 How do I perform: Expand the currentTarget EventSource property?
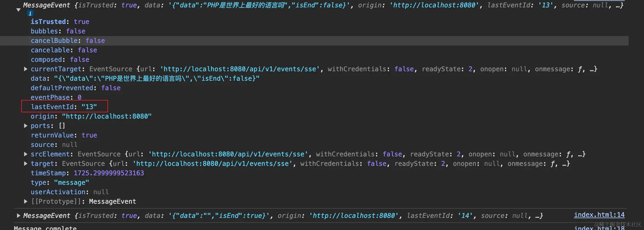(x=26, y=69)
